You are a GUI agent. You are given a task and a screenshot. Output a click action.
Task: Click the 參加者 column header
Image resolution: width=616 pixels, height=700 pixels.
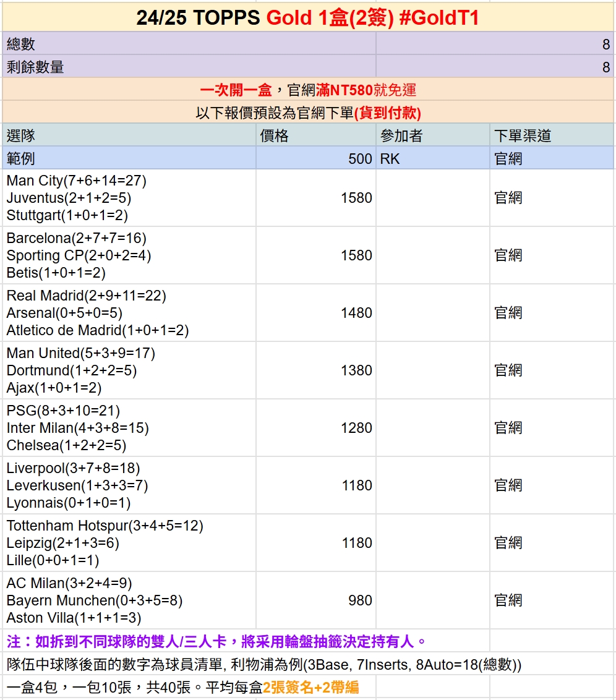point(433,135)
